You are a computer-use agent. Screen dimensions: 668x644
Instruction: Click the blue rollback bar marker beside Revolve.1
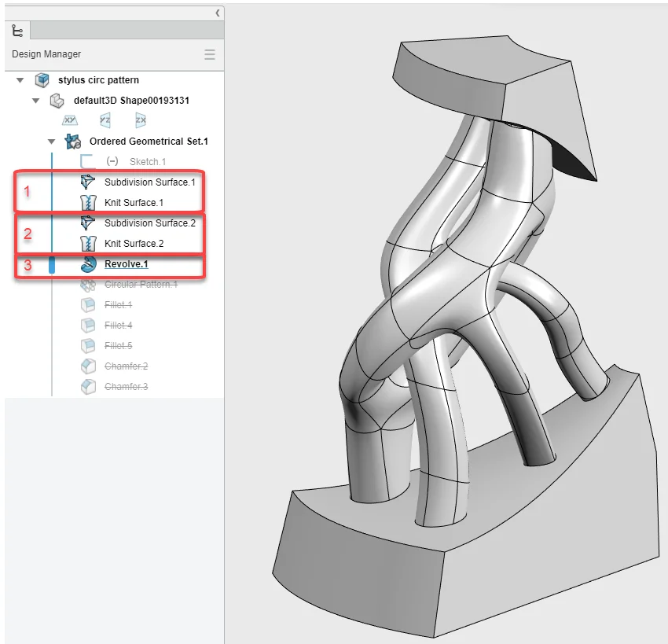(52, 265)
